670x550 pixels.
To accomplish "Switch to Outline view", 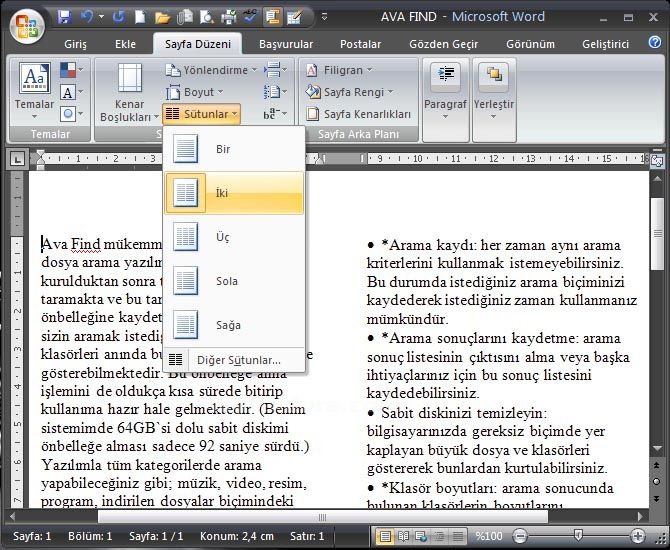I will [439, 535].
